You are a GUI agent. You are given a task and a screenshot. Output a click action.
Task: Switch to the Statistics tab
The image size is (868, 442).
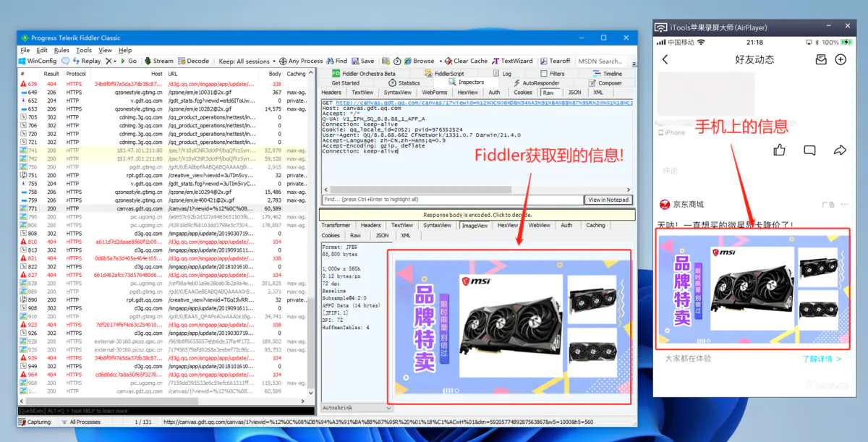coord(404,83)
